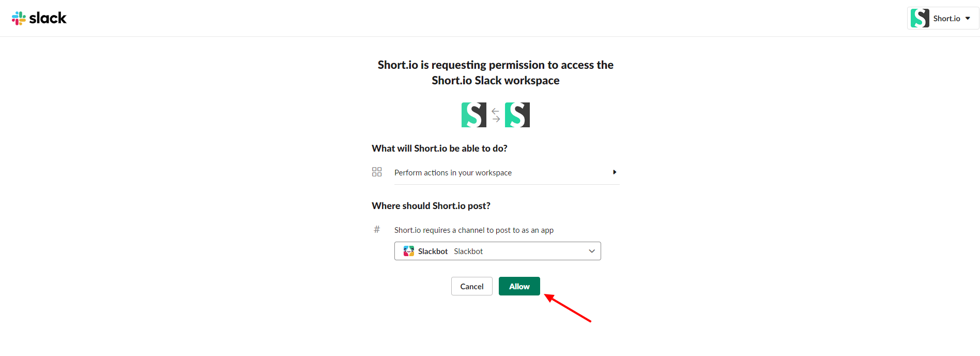Click the four-square grid actions icon
980x356 pixels.
coord(377,172)
